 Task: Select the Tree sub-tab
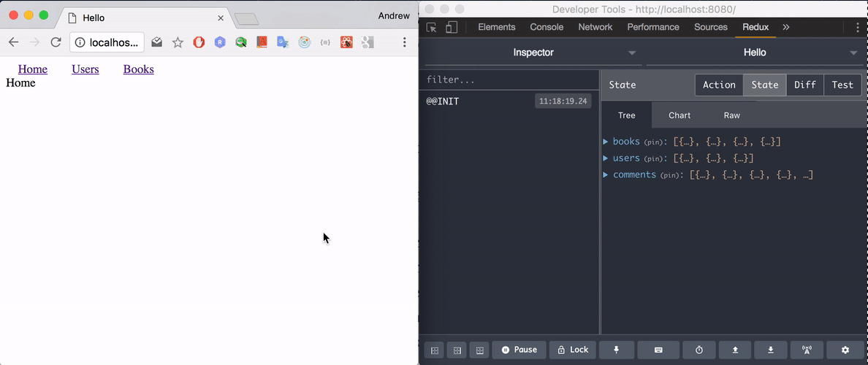(x=627, y=115)
